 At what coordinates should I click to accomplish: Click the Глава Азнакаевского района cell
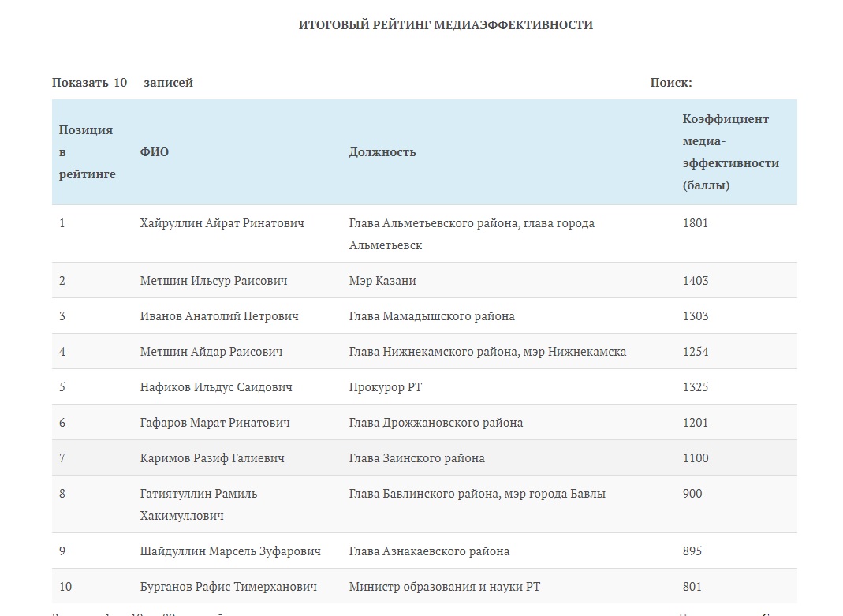(429, 551)
